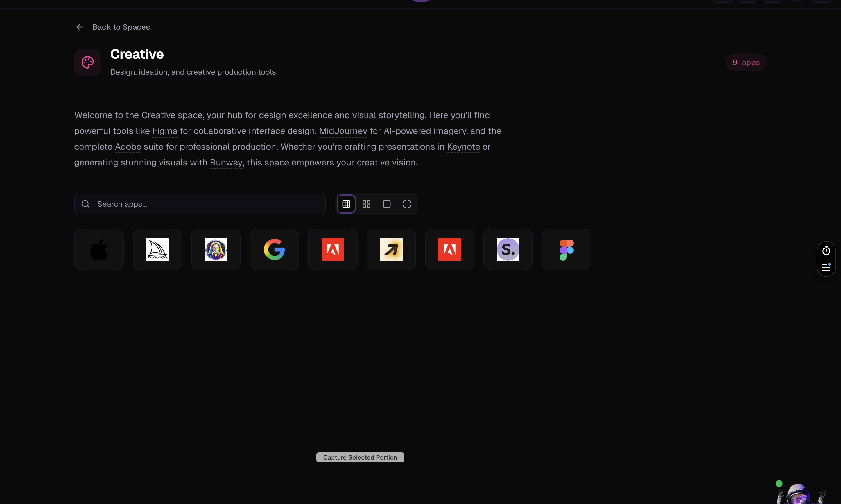Open the Google app tile
841x504 pixels.
click(x=274, y=249)
